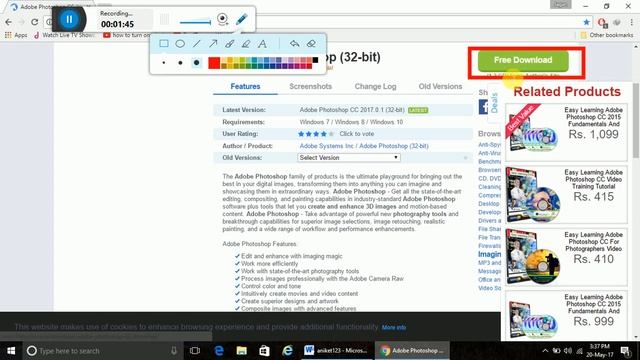Screen dimensions: 640x360
Task: Open the Chrome three-dot menu
Action: 631,22
